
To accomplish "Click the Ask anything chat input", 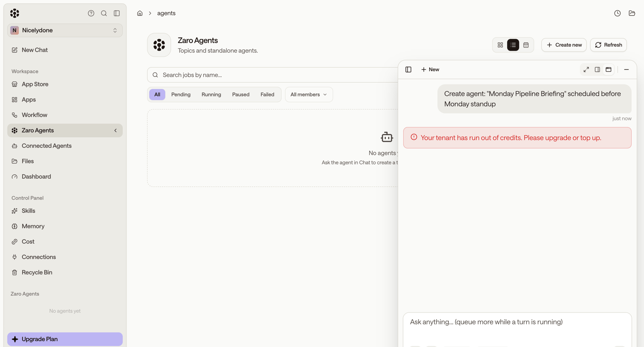I will [517, 322].
